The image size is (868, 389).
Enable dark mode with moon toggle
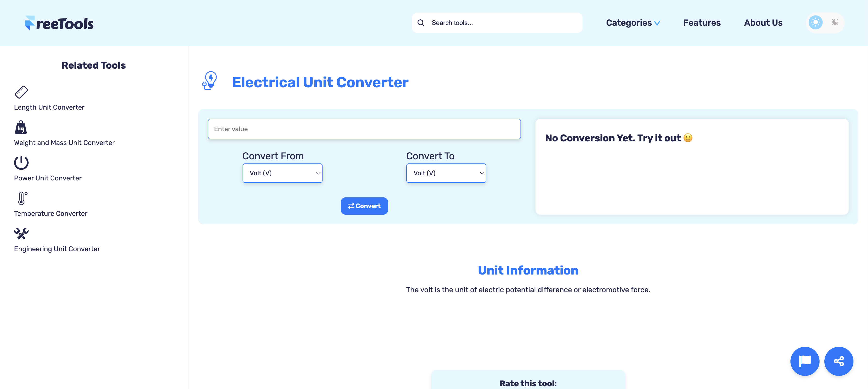coord(835,22)
